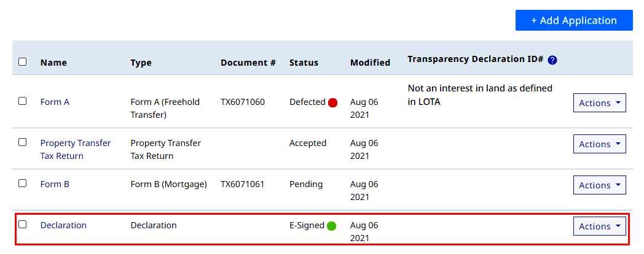Open the Property Transfer Tax Return link
The height and width of the screenshot is (254, 644).
[76, 149]
